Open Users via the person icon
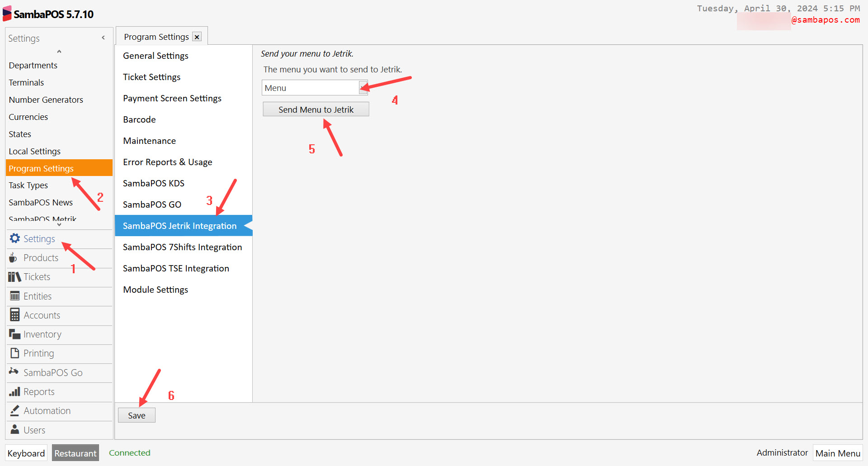 coord(14,429)
